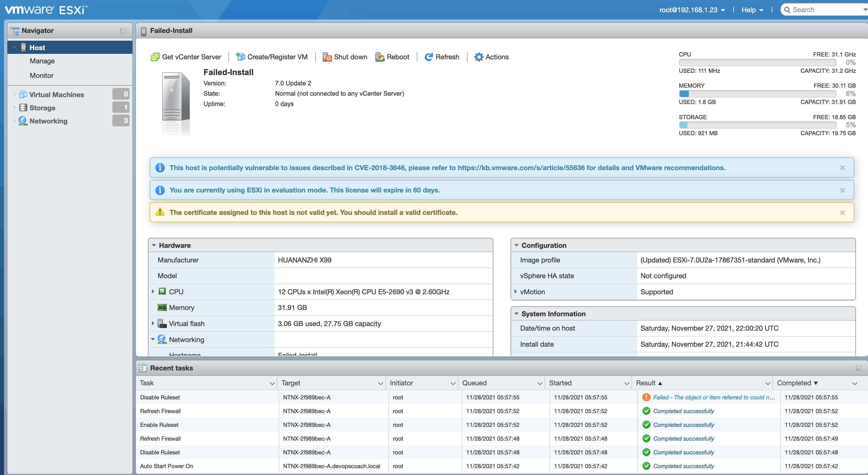Screen dimensions: 868x475
Task: Minimize the Recent tasks panel icon
Action: (x=858, y=368)
